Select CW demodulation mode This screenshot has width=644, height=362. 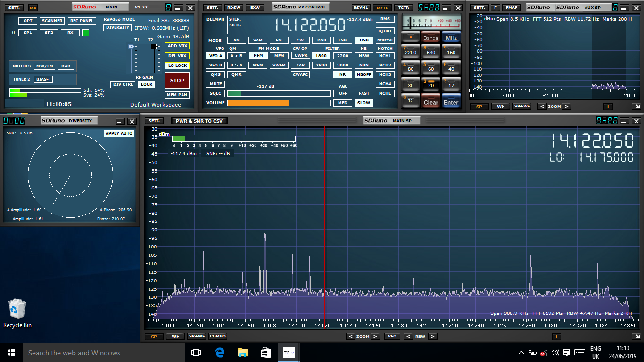(x=300, y=41)
